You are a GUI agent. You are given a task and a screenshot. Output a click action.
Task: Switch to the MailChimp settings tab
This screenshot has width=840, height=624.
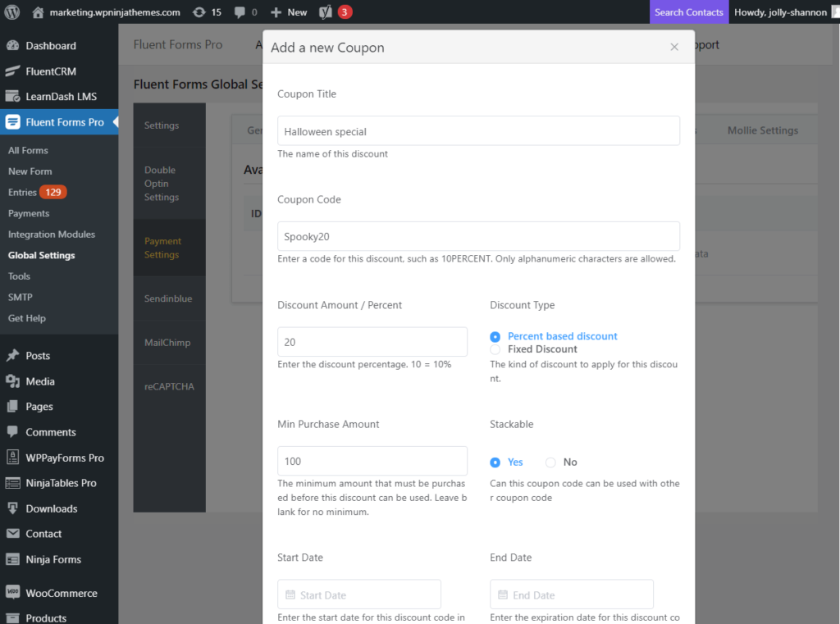(169, 342)
